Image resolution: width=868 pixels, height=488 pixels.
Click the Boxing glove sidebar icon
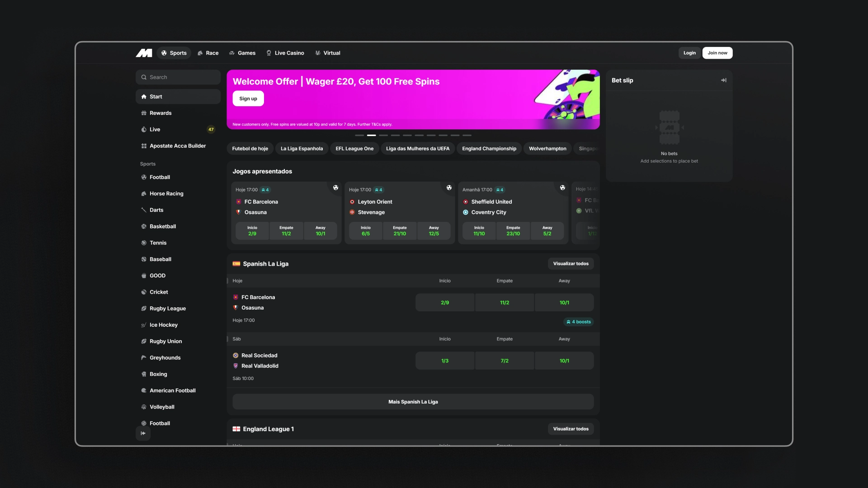click(144, 374)
